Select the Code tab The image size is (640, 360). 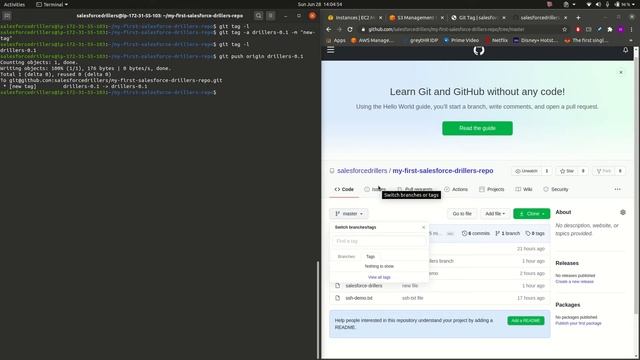(344, 189)
